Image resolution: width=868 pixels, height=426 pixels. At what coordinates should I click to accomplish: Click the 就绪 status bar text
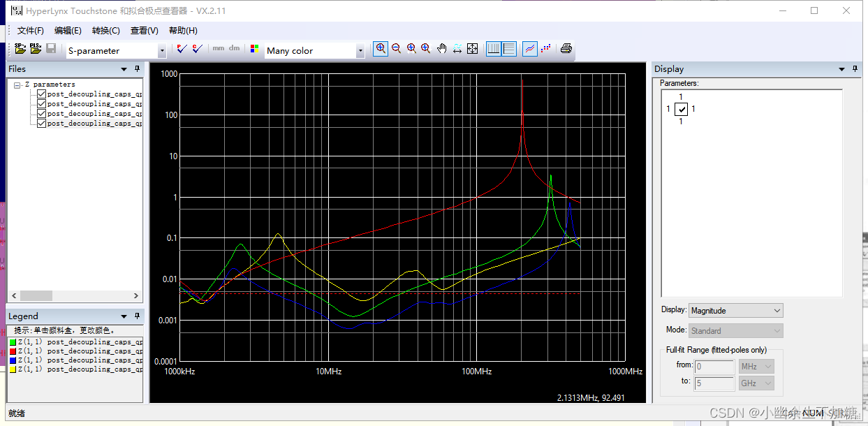[16, 413]
